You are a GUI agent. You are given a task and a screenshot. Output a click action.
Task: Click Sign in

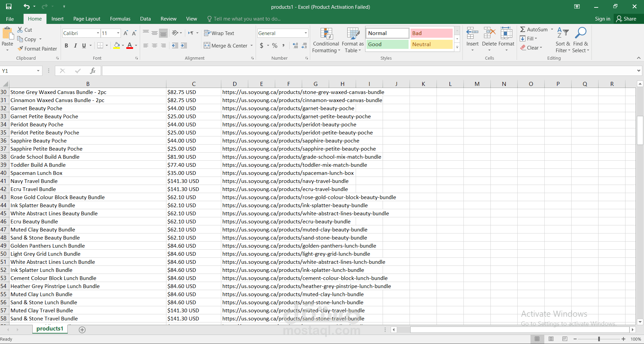pyautogui.click(x=603, y=19)
